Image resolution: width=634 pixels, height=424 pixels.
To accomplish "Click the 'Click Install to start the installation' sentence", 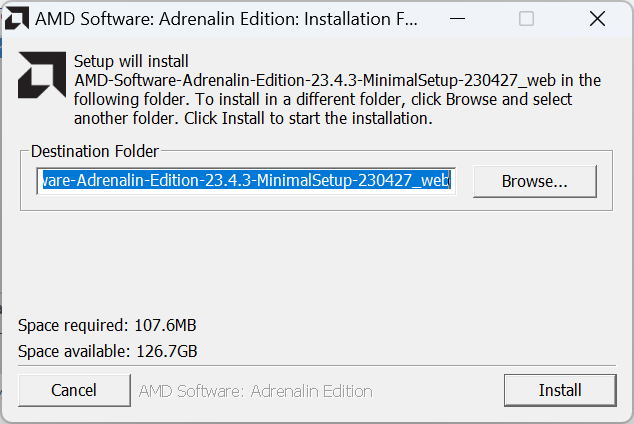I will [x=300, y=118].
